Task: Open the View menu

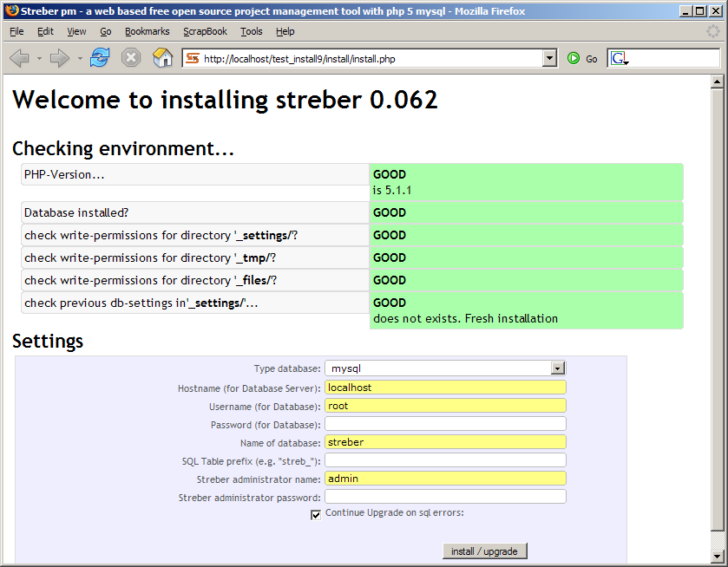Action: (76, 31)
